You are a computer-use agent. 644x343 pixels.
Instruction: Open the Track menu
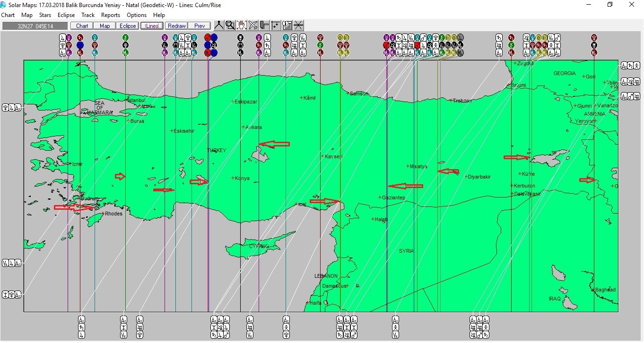tap(88, 15)
